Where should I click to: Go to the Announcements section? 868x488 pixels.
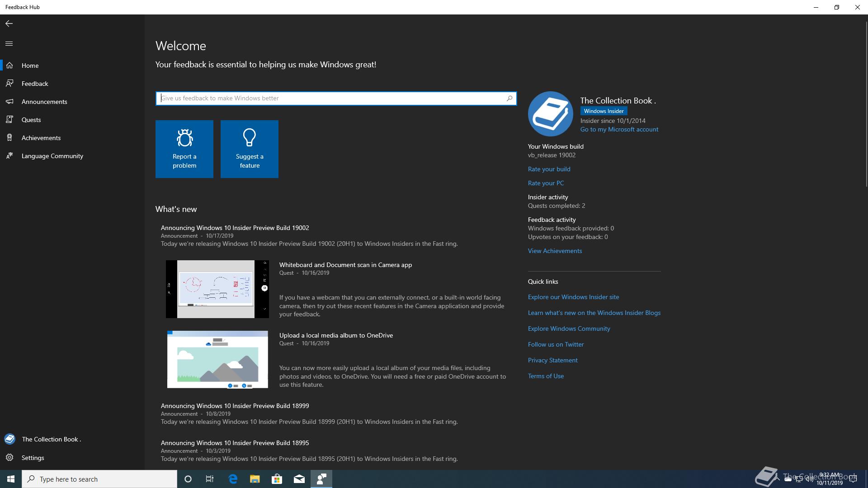click(x=72, y=102)
